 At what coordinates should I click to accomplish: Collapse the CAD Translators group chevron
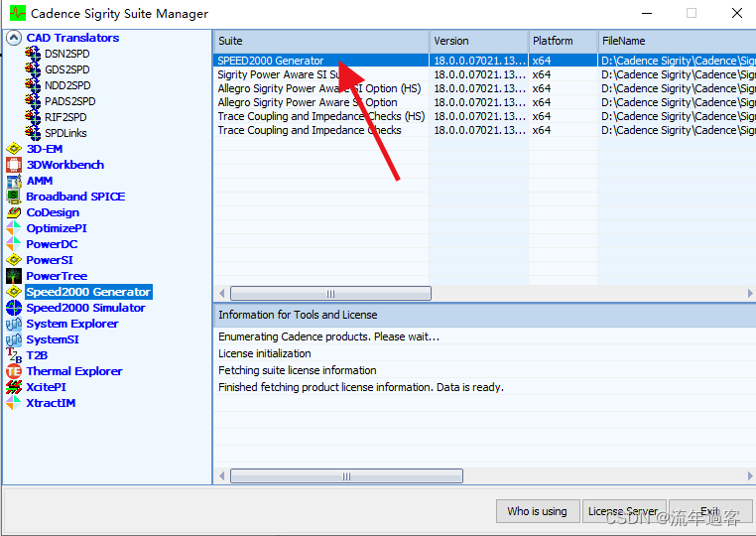tap(14, 38)
